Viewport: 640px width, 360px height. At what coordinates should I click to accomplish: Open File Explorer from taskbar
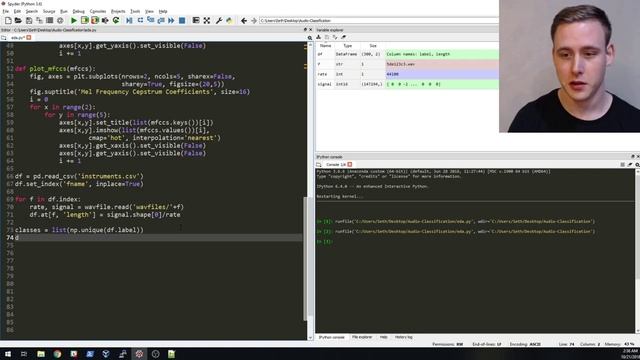tap(41, 354)
